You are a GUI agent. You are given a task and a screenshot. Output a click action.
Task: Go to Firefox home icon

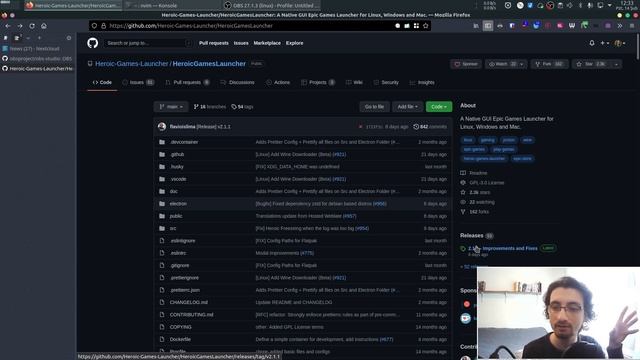pos(44,26)
